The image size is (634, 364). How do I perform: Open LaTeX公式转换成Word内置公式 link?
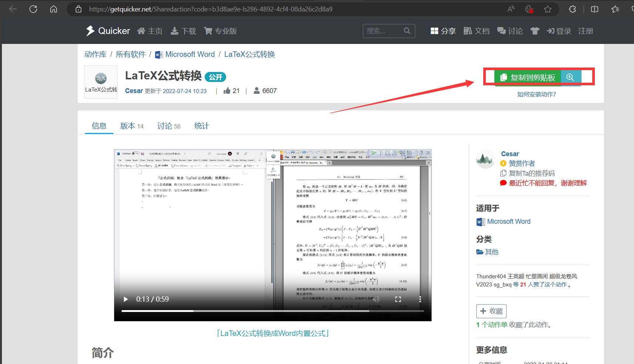pyautogui.click(x=273, y=333)
